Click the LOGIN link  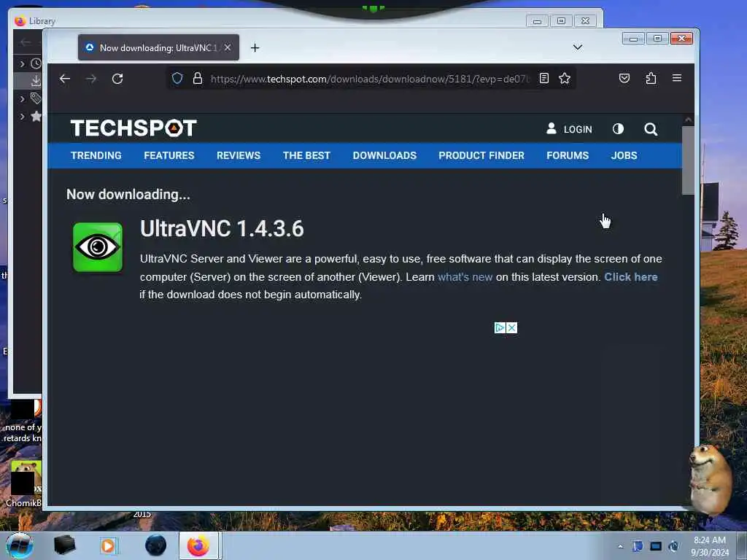click(x=569, y=129)
